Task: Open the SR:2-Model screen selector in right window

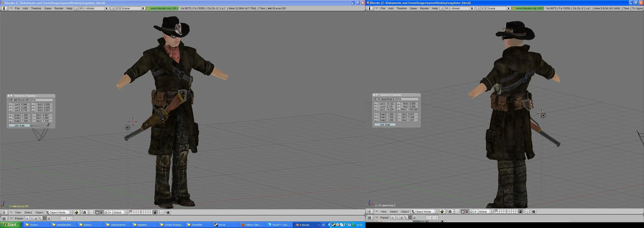Action: 442,8
